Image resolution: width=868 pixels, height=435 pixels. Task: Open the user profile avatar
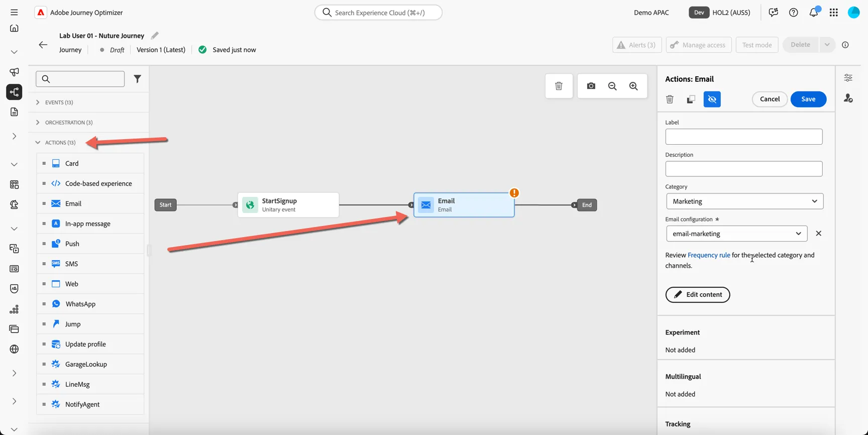click(x=853, y=13)
